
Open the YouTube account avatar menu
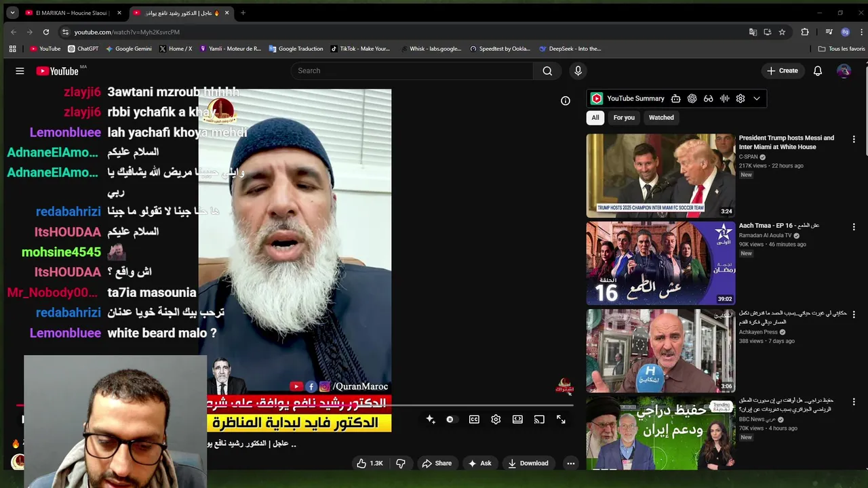pyautogui.click(x=844, y=70)
